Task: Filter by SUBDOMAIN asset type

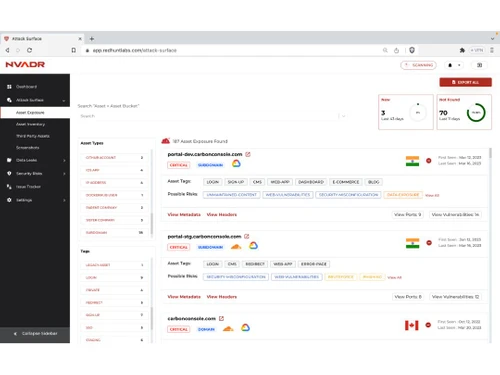Action: pyautogui.click(x=114, y=232)
